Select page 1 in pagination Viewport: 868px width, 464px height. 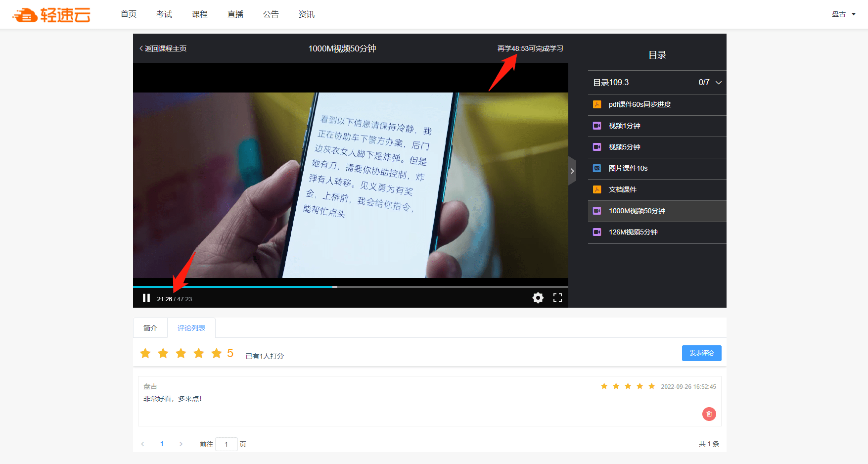pyautogui.click(x=162, y=444)
